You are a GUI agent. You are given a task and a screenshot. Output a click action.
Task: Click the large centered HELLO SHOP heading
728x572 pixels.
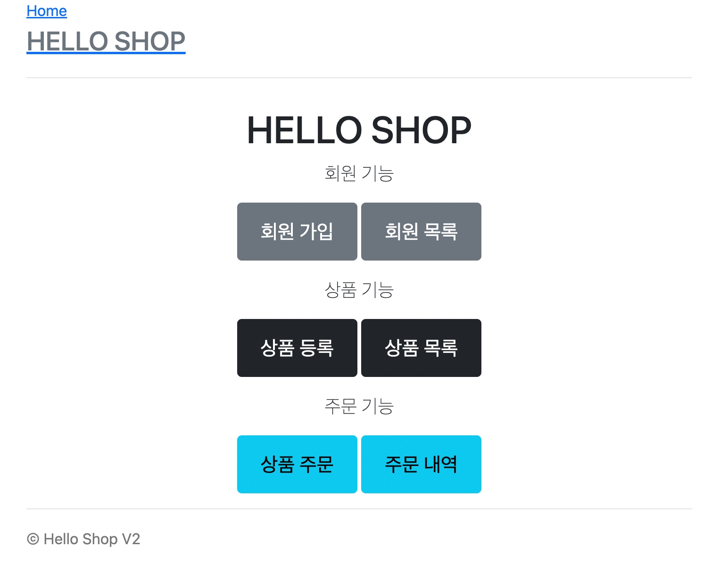click(359, 130)
